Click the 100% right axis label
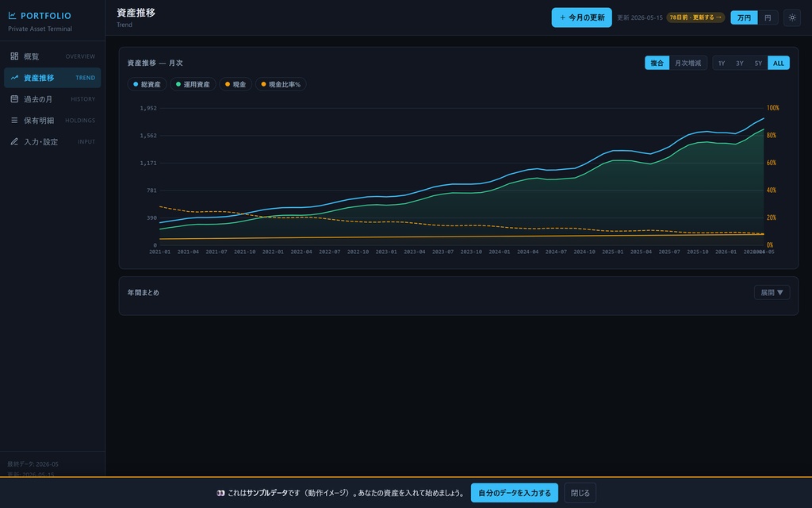Image resolution: width=812 pixels, height=508 pixels. [x=772, y=108]
